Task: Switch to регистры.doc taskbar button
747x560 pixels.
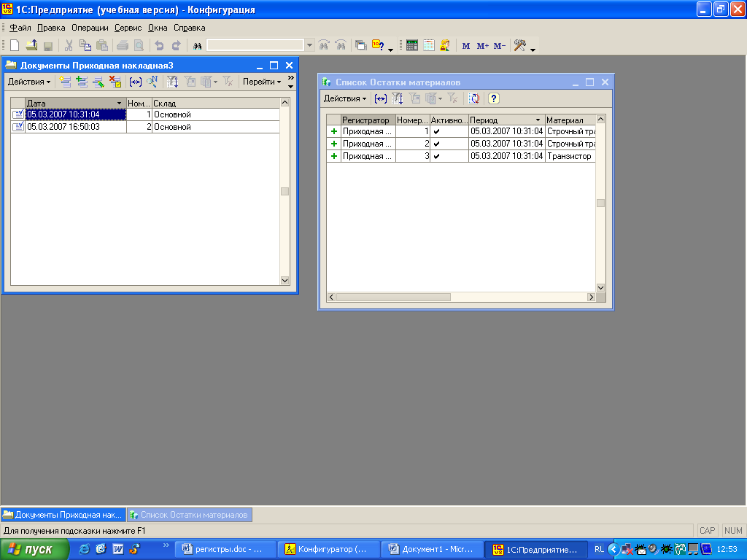Action: tap(225, 550)
